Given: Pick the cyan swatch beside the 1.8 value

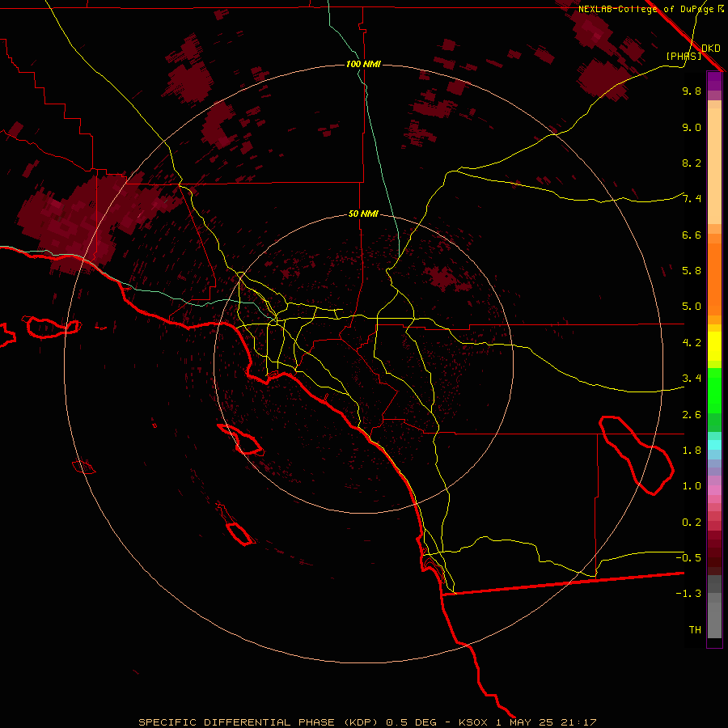Looking at the screenshot, I should pyautogui.click(x=714, y=445).
